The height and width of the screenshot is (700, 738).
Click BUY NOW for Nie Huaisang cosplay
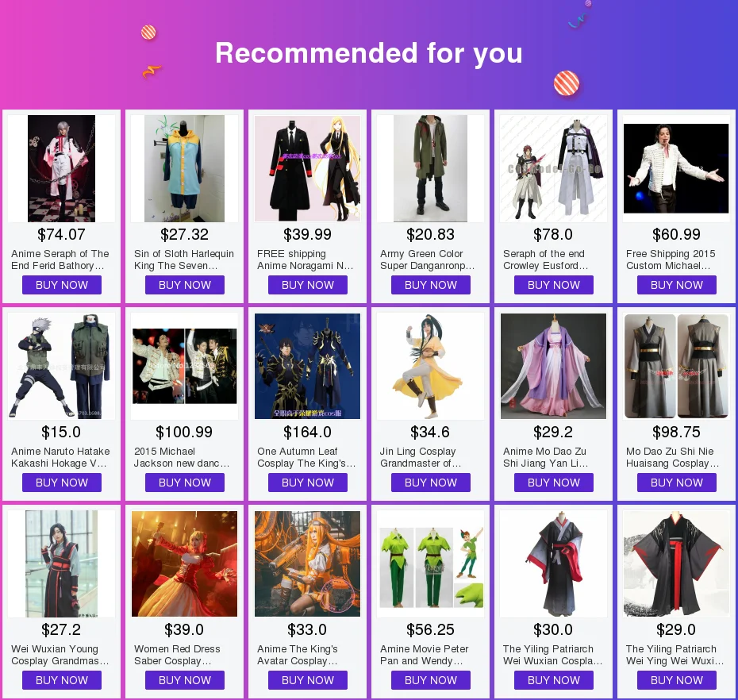coord(677,483)
